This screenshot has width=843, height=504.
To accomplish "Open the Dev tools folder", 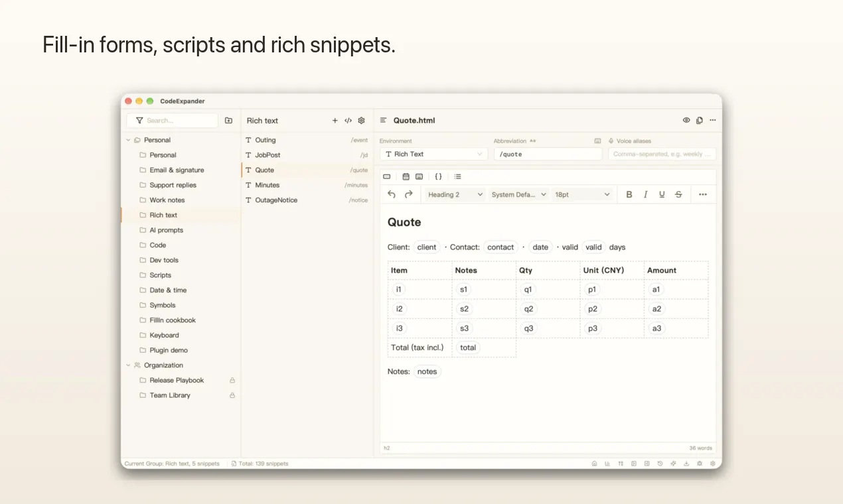I will click(x=181, y=260).
